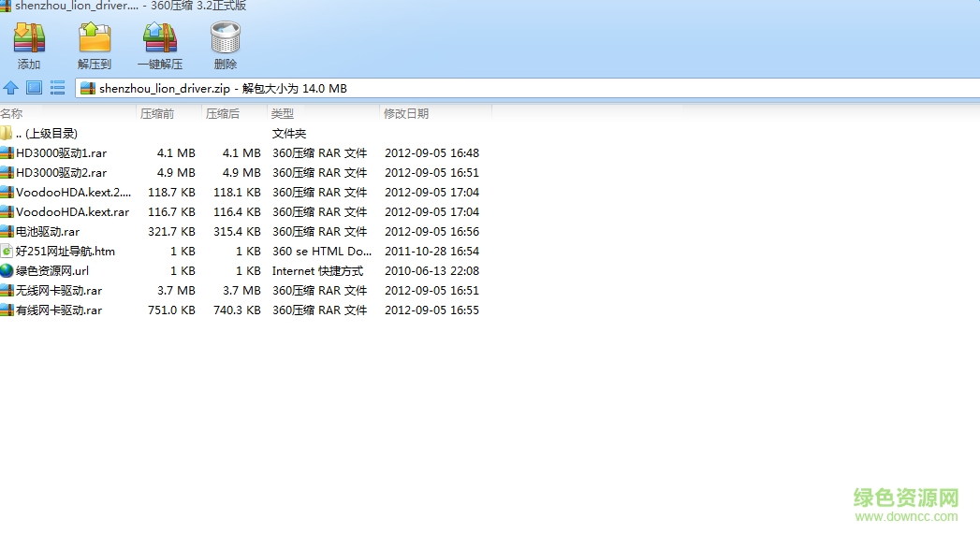Click the archive icon of 电池驱动.rar
Image resolution: width=980 pixels, height=534 pixels.
7,232
